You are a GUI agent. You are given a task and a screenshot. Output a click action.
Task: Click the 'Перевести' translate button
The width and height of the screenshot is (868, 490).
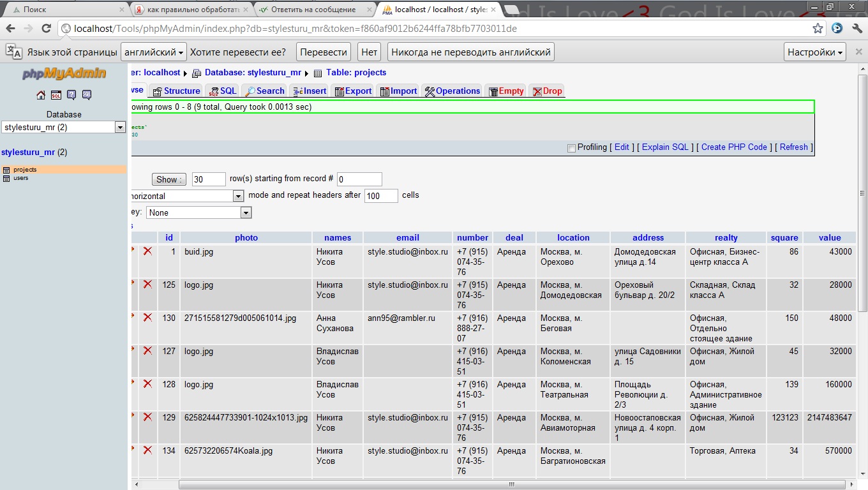click(324, 52)
